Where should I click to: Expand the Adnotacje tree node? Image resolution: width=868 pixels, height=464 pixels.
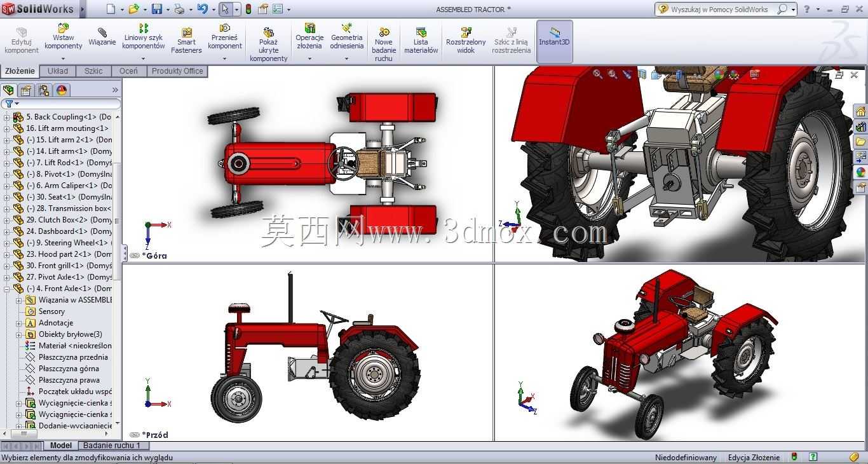pyautogui.click(x=19, y=323)
